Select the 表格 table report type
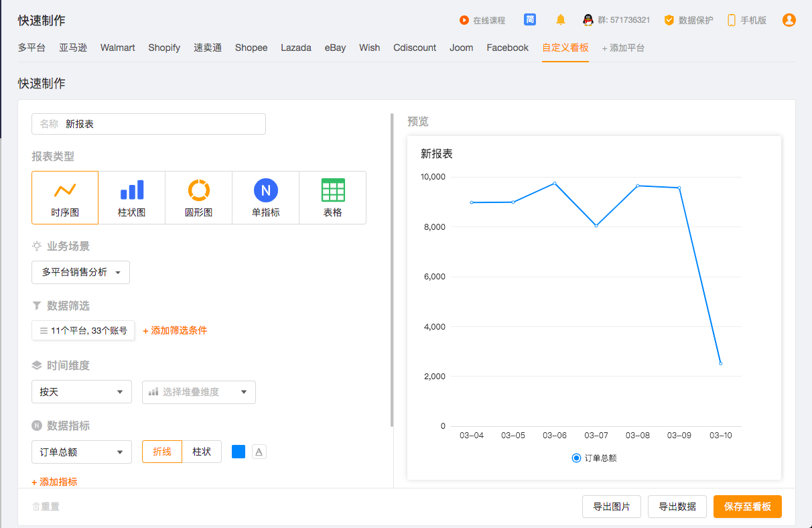 pyautogui.click(x=333, y=198)
